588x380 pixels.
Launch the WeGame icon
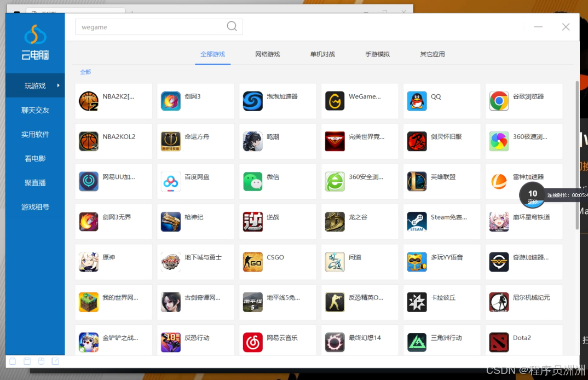pos(335,101)
